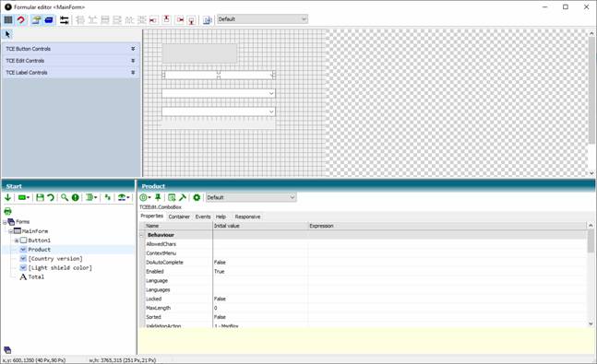
Task: Click the green hammer tool icon
Action: [183, 197]
